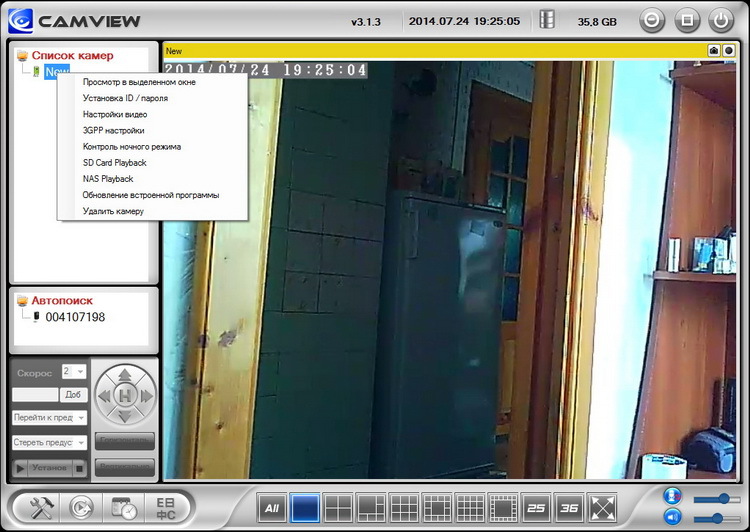Switch to the 25-camera layout
750x532 pixels.
point(536,508)
